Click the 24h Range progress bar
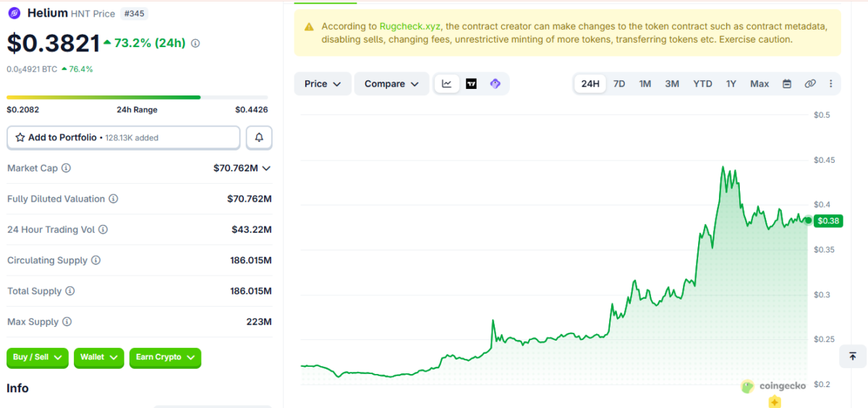Screen dimensions: 868x408 point(137,97)
